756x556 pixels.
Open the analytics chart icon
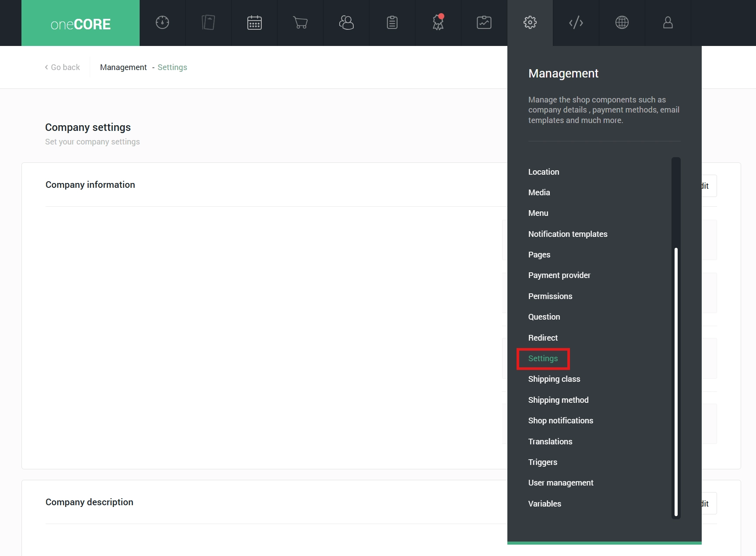(484, 23)
